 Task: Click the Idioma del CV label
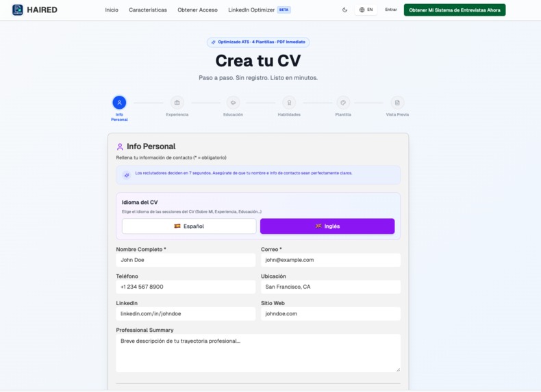[x=140, y=202]
